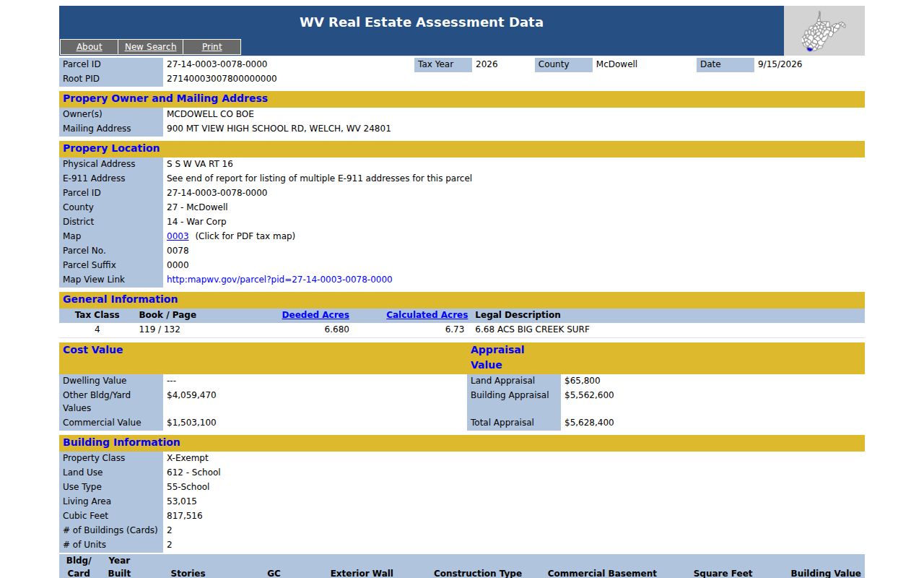Click legal description 6.68 ACS BIG CREEK SURF
This screenshot has height=578, width=924.
click(x=532, y=329)
